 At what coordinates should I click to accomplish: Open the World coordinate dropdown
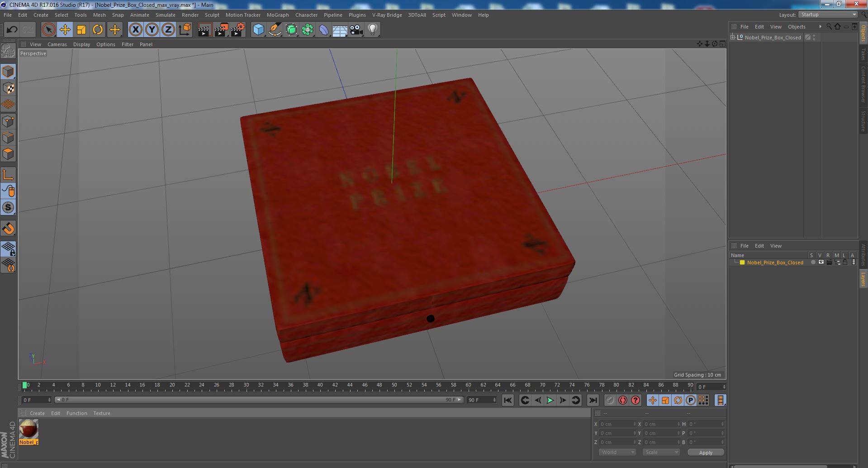[x=617, y=452]
